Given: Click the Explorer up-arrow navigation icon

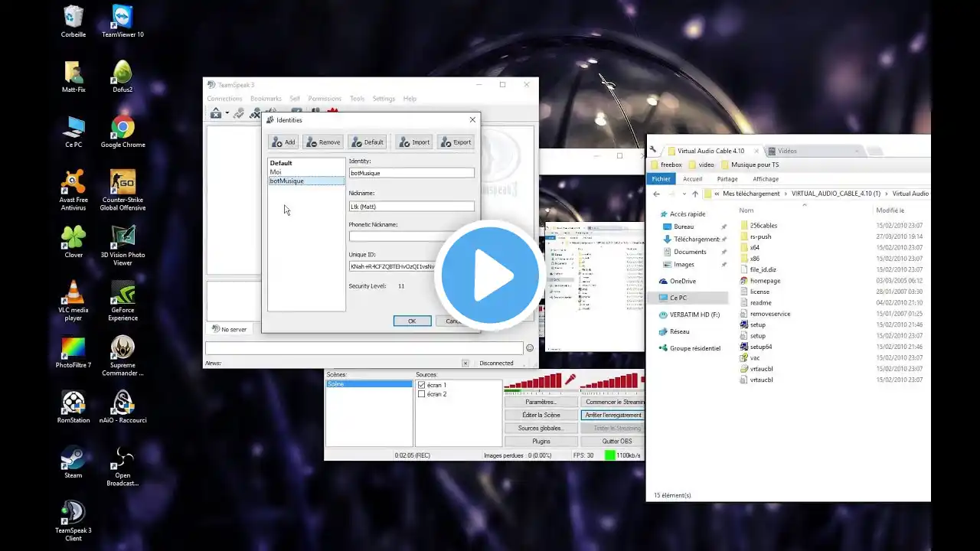Looking at the screenshot, I should click(x=694, y=194).
